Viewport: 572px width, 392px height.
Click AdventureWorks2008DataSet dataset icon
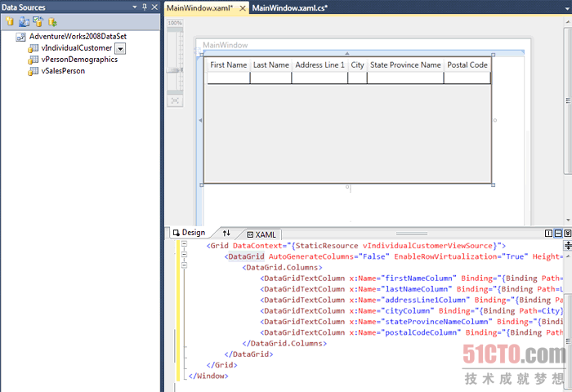click(x=20, y=37)
